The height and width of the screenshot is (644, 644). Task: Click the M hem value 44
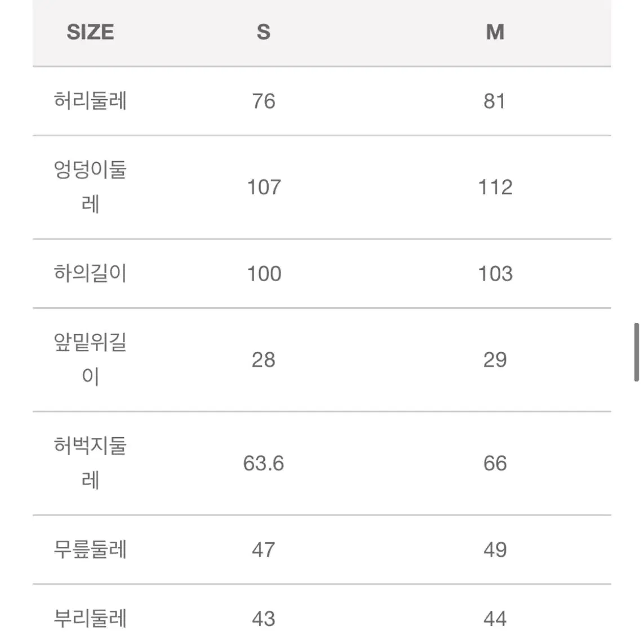pos(495,619)
